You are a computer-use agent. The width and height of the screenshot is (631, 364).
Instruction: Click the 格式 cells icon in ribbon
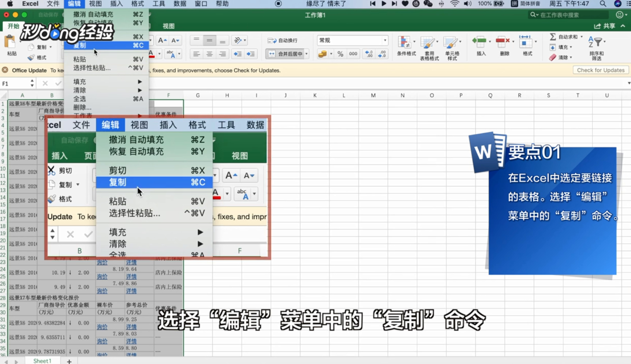[525, 41]
